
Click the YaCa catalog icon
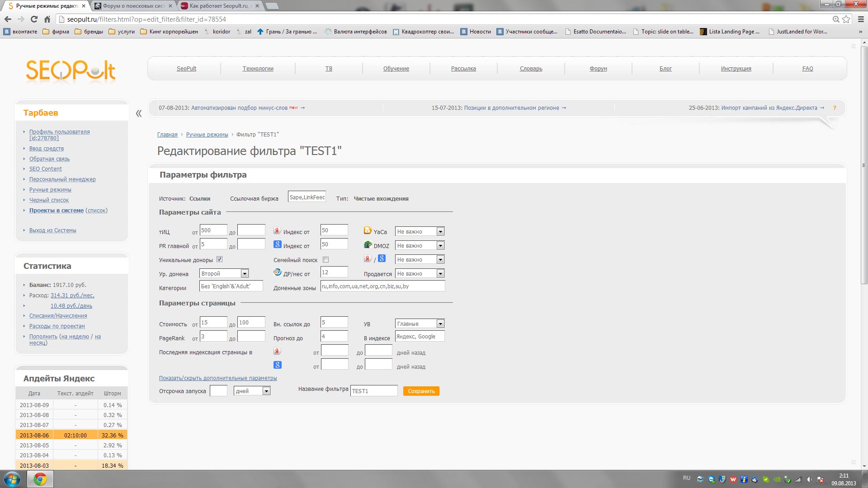tap(368, 230)
